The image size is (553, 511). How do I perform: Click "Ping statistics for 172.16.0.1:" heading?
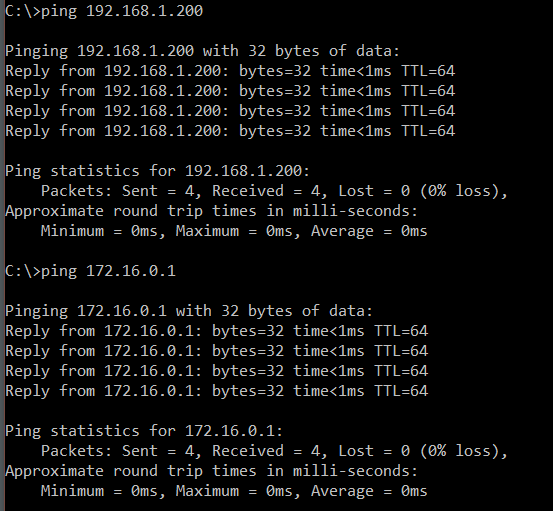[144, 431]
